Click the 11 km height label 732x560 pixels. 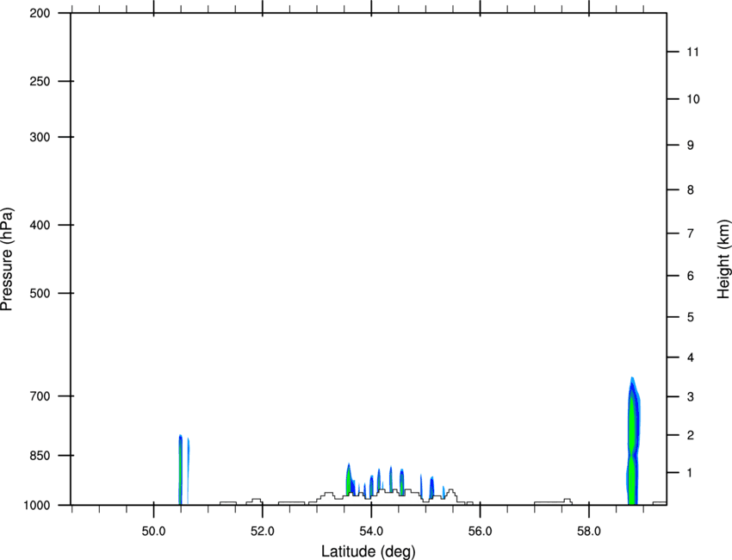(693, 52)
